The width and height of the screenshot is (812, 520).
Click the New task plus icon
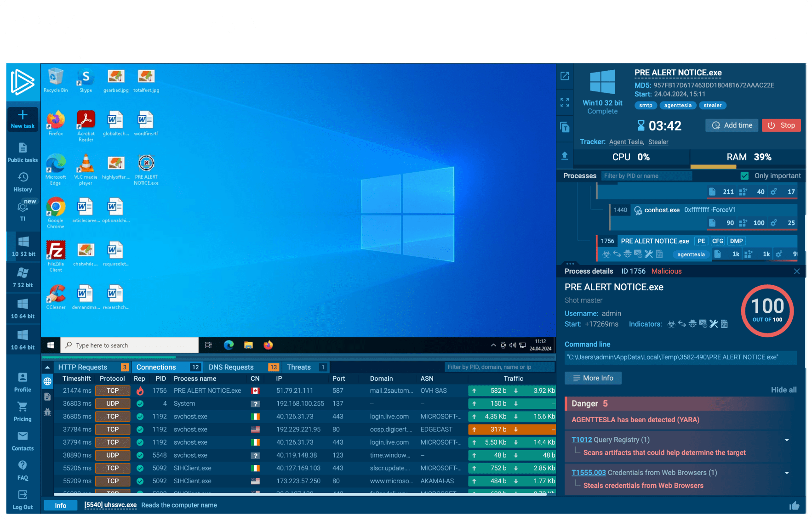click(23, 115)
